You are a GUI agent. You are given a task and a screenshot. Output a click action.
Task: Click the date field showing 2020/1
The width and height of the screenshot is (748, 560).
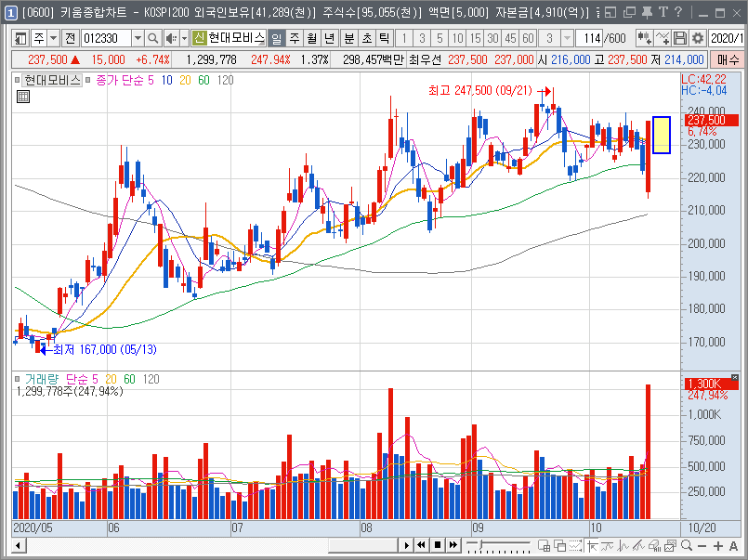(726, 38)
